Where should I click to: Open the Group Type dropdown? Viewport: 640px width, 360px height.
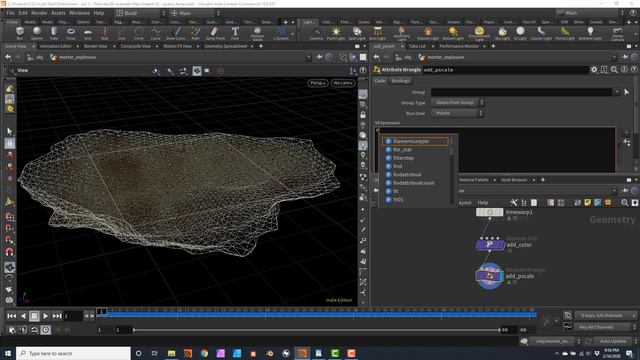(x=458, y=102)
